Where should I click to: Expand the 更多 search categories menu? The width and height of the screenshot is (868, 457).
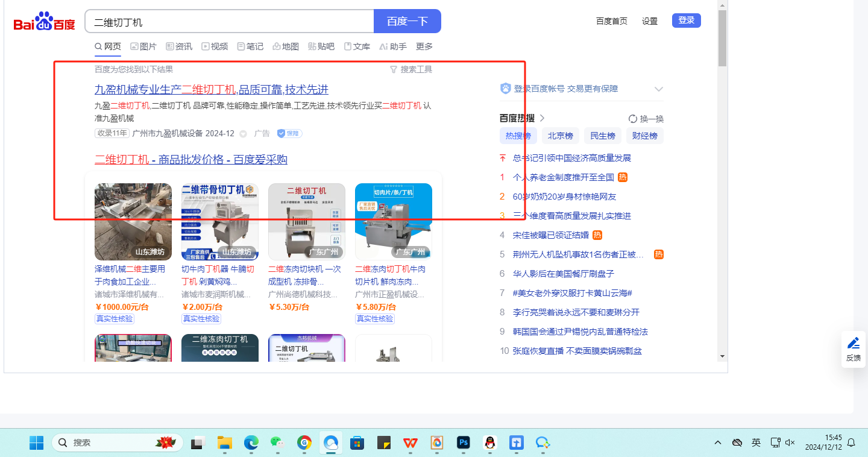click(x=424, y=46)
